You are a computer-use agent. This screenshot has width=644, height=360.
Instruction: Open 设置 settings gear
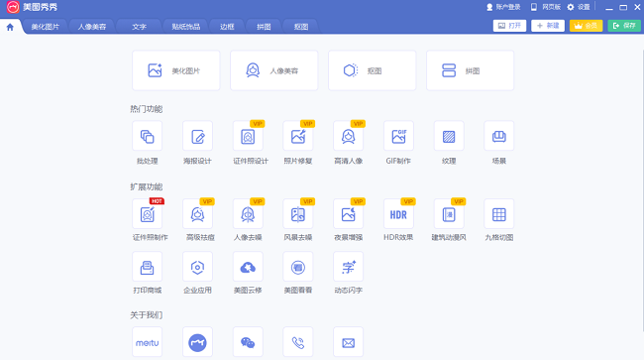click(579, 7)
